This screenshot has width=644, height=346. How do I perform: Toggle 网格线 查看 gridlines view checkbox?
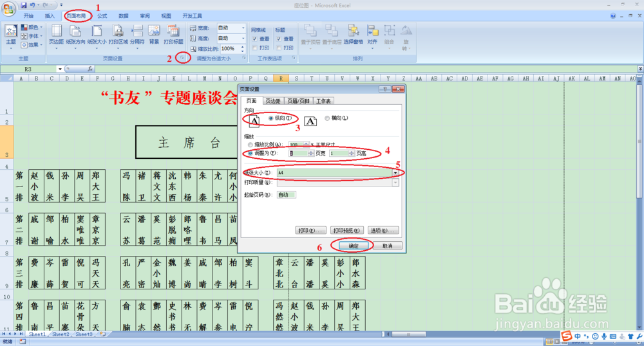pyautogui.click(x=255, y=39)
